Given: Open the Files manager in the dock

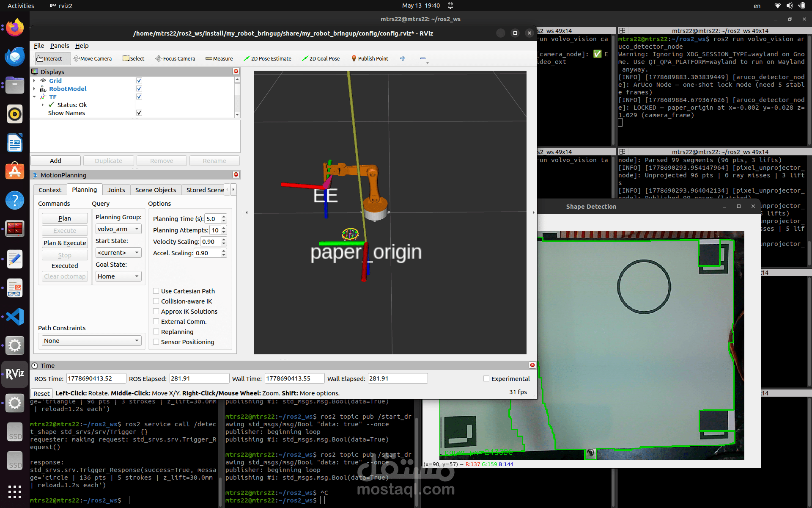Looking at the screenshot, I should [15, 85].
